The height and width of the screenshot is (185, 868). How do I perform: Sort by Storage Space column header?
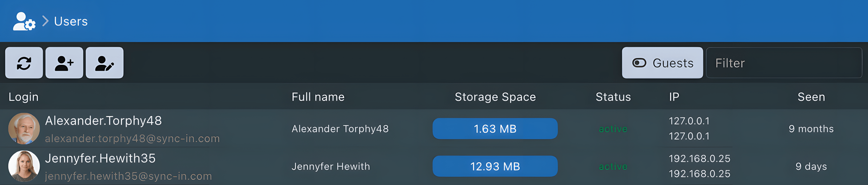495,97
